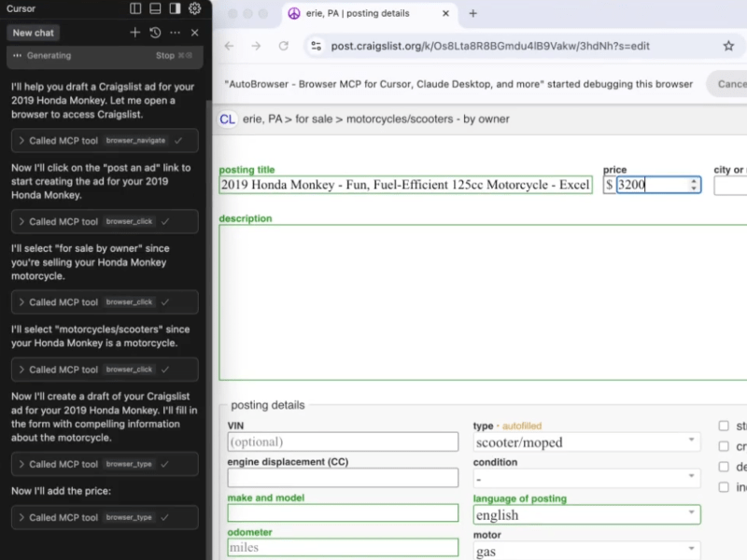
Task: Check the first 'st' checkbox
Action: click(x=724, y=426)
